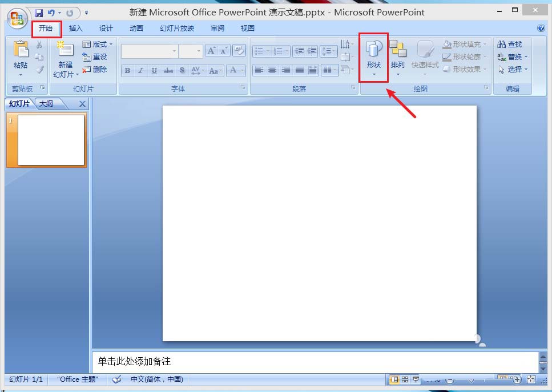This screenshot has height=392, width=552.
Task: Delete the slide with 删除 button
Action: pos(95,70)
